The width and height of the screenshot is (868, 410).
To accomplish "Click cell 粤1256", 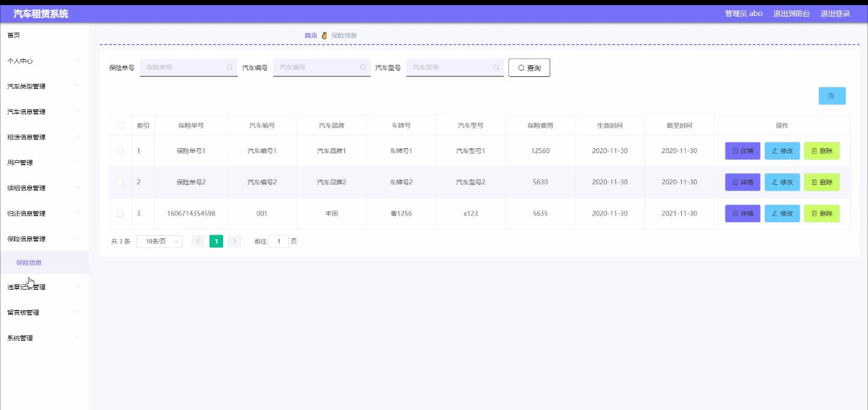I will click(401, 214).
